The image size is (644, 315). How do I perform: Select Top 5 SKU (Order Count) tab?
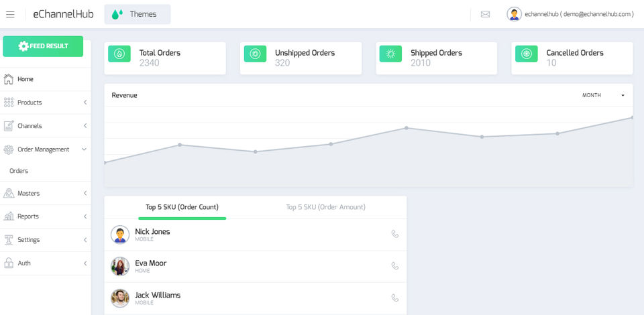[182, 207]
